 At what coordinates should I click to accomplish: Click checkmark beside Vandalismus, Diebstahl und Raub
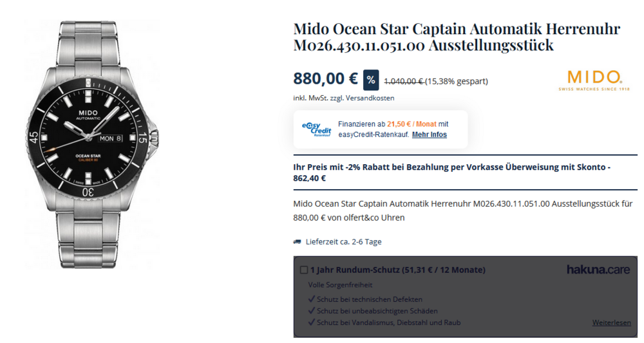312,322
